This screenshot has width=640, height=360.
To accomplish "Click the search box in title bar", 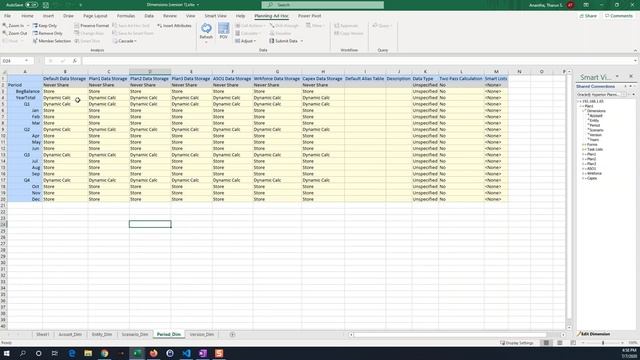I will tap(322, 5).
